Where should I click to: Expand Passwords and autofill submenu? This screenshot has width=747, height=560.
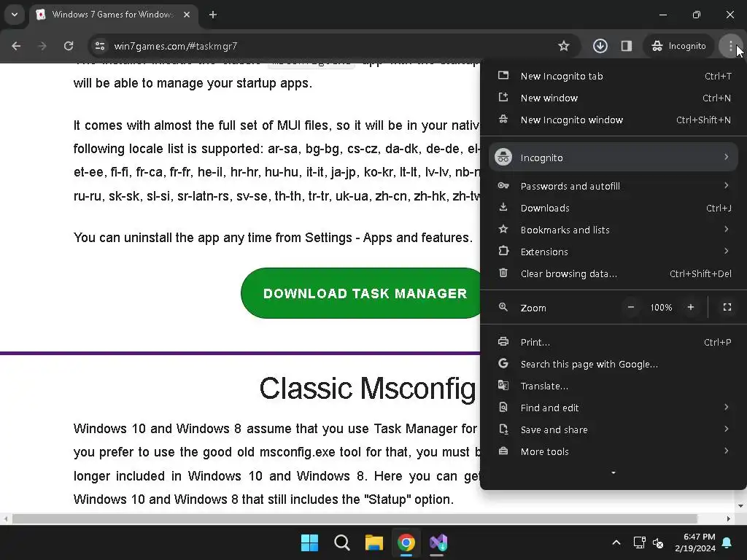tap(614, 186)
